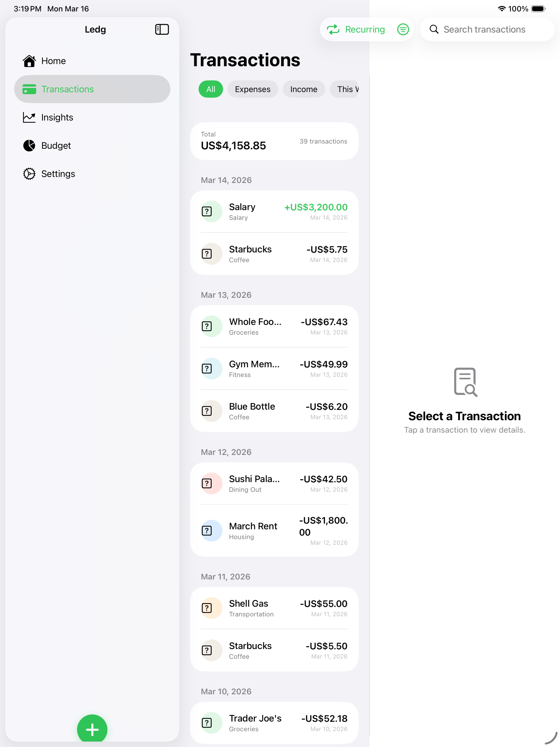Open Recurring transactions

point(356,29)
